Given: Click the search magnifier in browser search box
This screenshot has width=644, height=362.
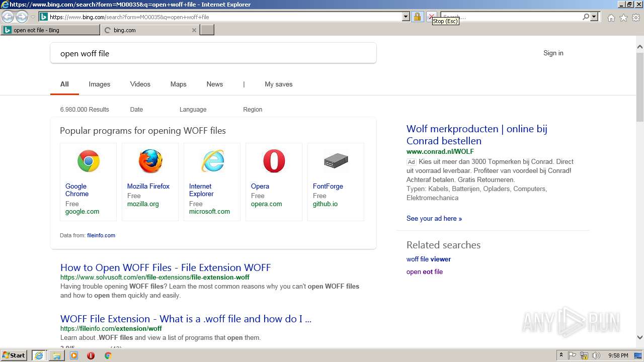Looking at the screenshot, I should pos(586,17).
